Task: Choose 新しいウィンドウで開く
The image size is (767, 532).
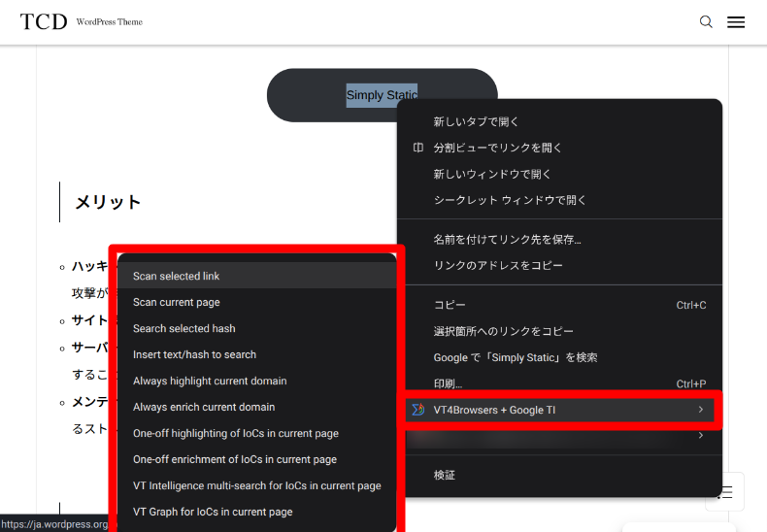Action: 559,174
